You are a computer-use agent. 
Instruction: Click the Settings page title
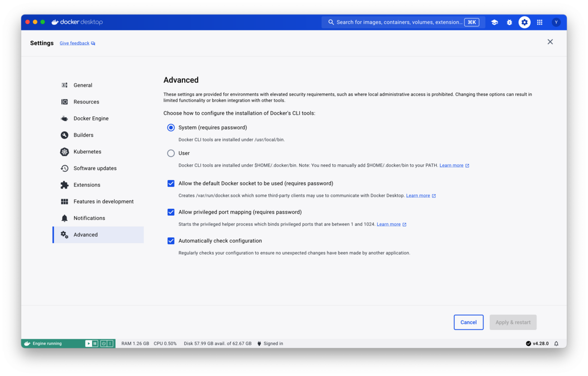(42, 43)
